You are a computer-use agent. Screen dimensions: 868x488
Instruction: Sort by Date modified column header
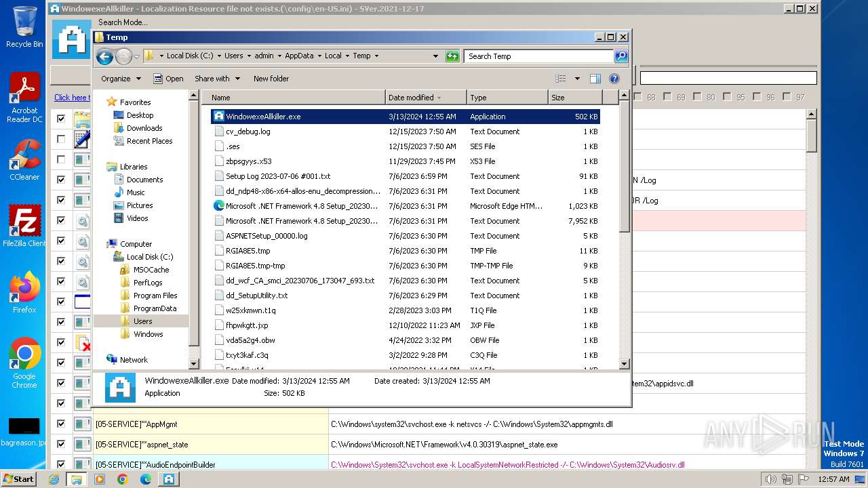pyautogui.click(x=426, y=98)
